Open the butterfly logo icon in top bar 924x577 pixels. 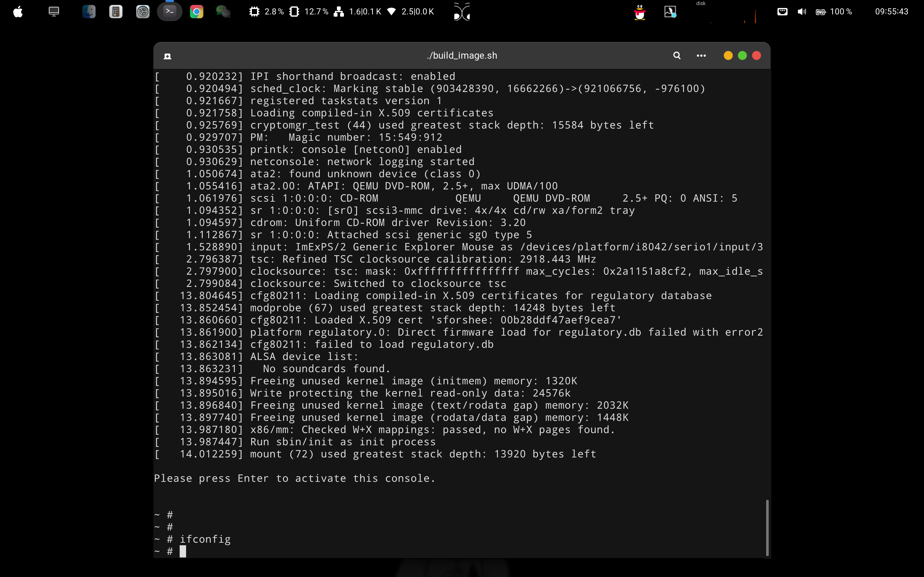[x=462, y=12]
